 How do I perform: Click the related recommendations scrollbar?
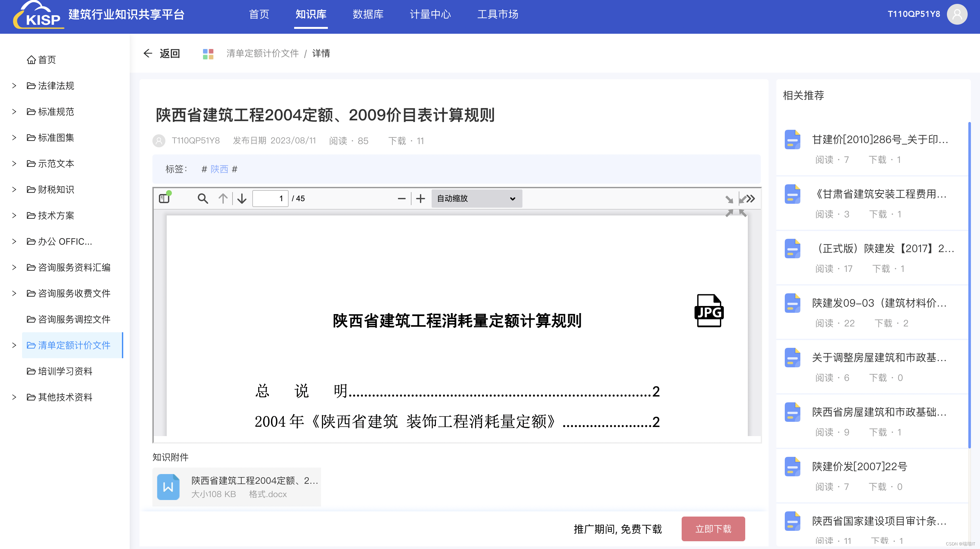click(x=969, y=286)
